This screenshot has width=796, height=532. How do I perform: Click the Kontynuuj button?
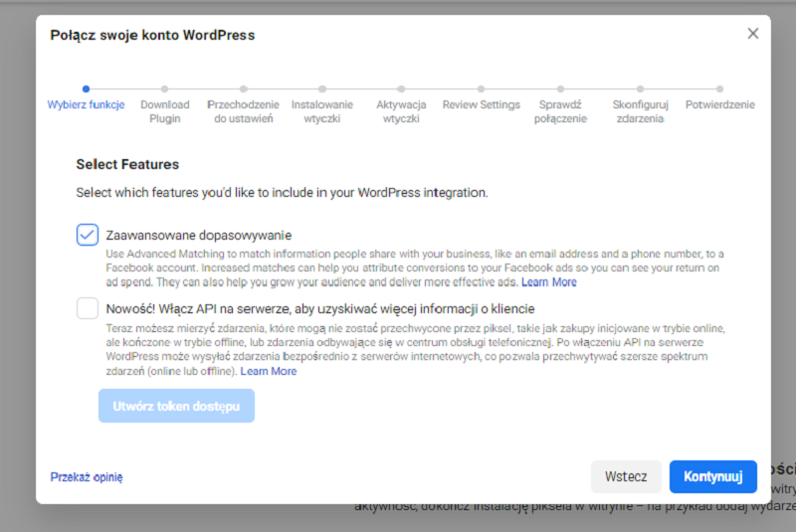[712, 476]
